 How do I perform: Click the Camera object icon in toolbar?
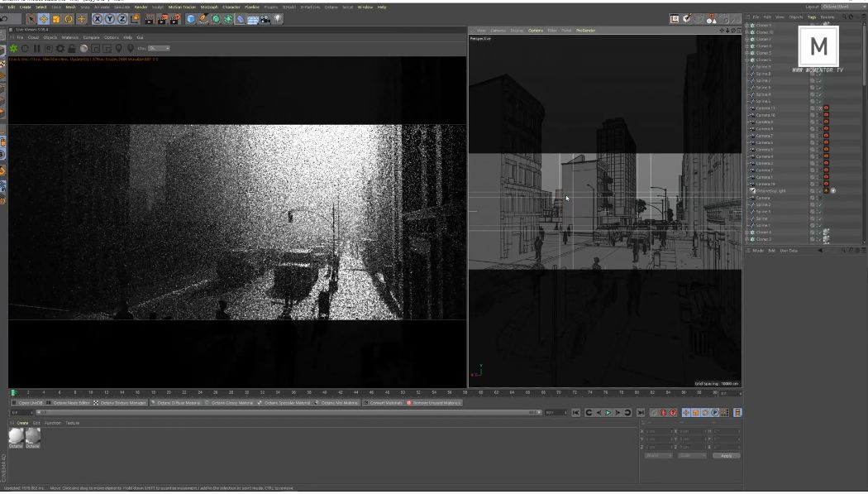tap(265, 19)
